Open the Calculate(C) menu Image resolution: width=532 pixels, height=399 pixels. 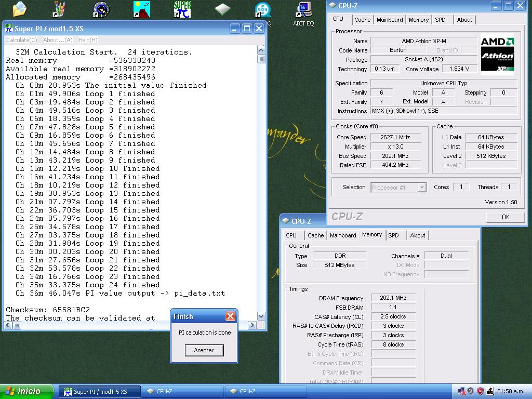pos(22,40)
